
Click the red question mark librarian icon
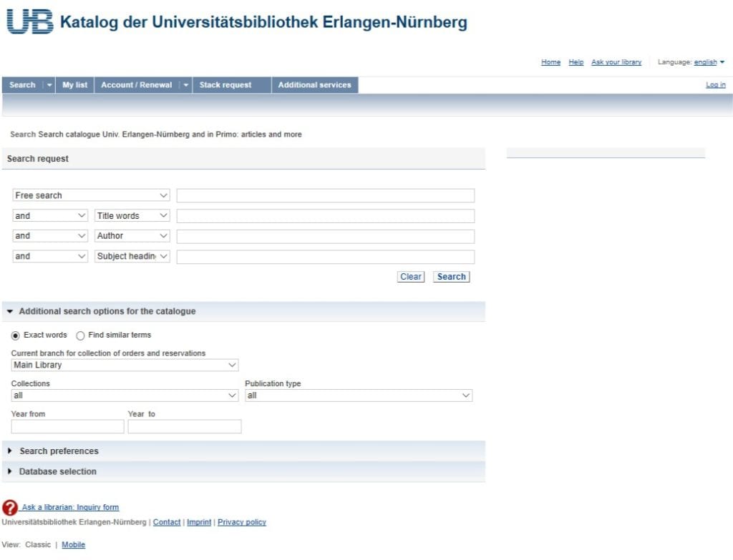[10, 506]
